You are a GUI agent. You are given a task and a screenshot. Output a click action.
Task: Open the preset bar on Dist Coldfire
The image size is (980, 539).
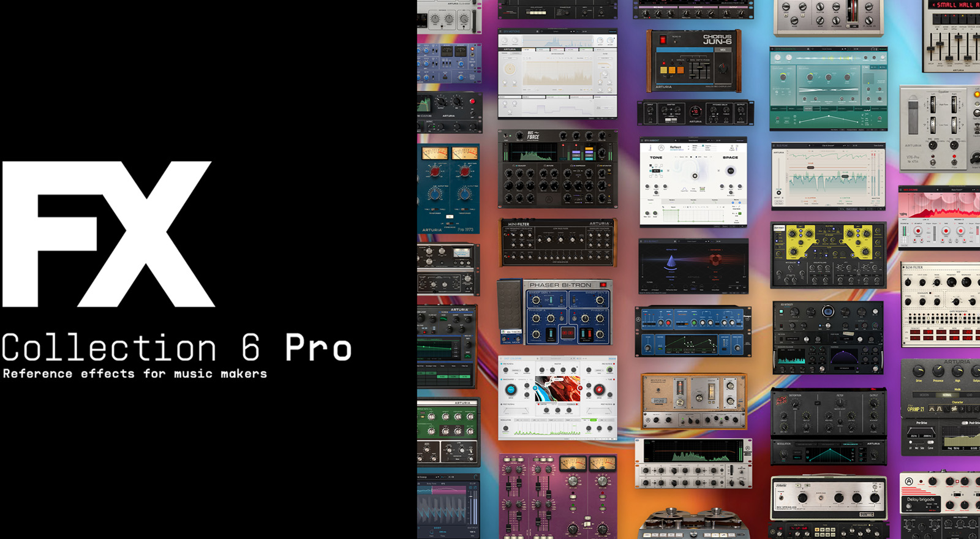(x=557, y=358)
